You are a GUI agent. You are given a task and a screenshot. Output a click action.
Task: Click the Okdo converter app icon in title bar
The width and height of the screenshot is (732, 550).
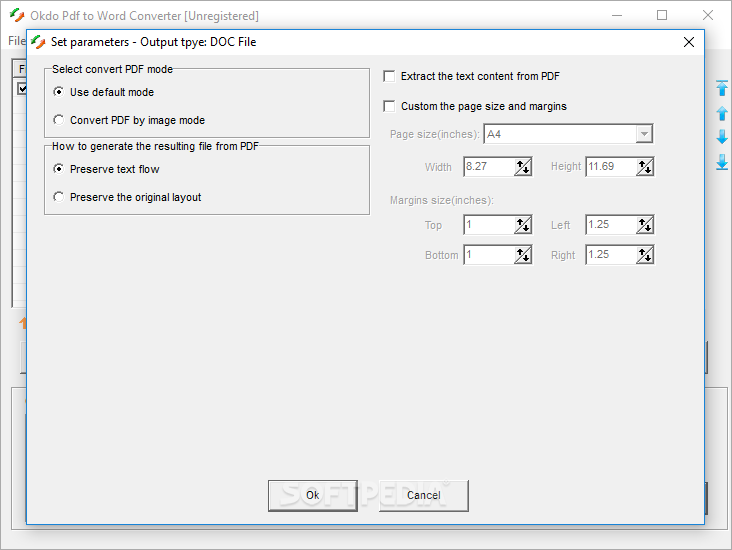[x=17, y=15]
